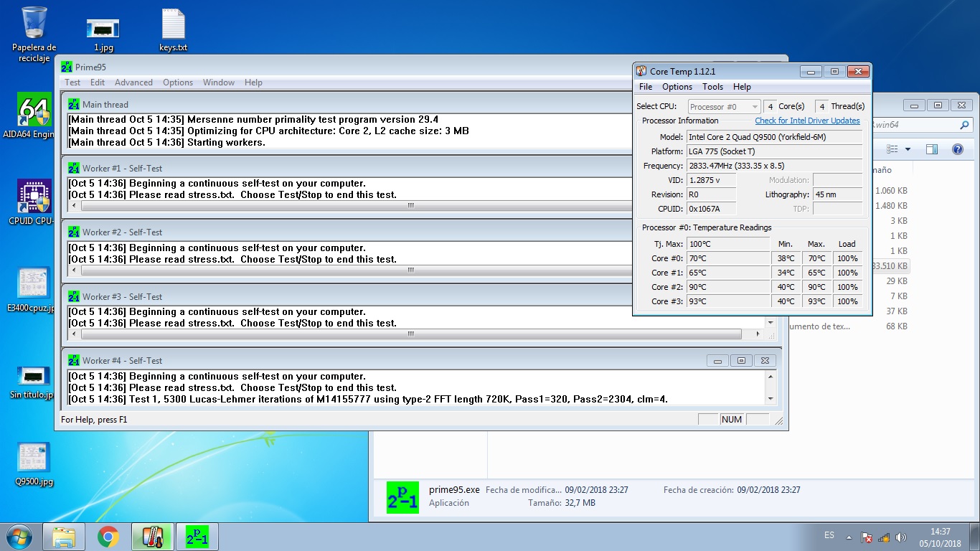The height and width of the screenshot is (551, 980).
Task: Open Explorer help with the question mark icon
Action: click(x=957, y=149)
